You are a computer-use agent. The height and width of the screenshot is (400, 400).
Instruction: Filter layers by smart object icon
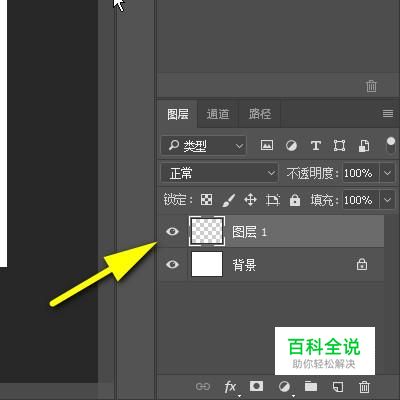pos(364,146)
